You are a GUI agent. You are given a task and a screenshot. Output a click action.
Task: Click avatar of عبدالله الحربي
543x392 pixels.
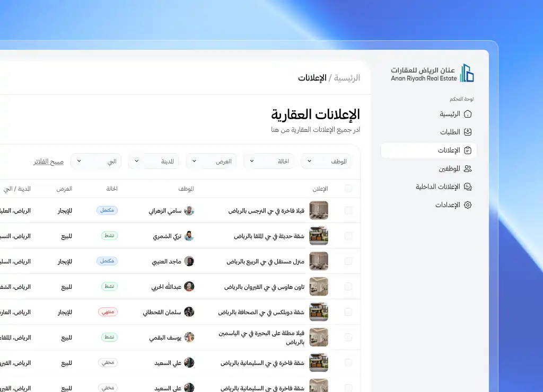(x=189, y=287)
